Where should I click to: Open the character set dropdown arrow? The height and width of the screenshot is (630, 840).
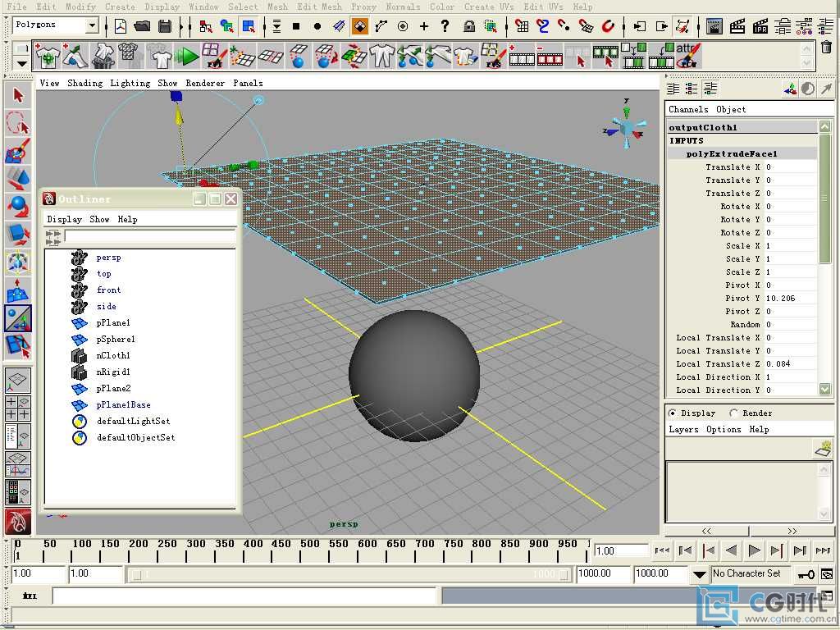point(699,574)
